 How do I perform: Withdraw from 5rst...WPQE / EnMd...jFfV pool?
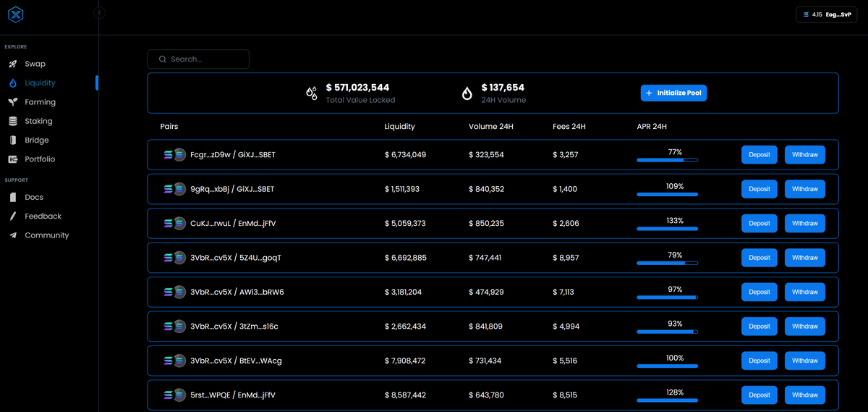tap(805, 395)
